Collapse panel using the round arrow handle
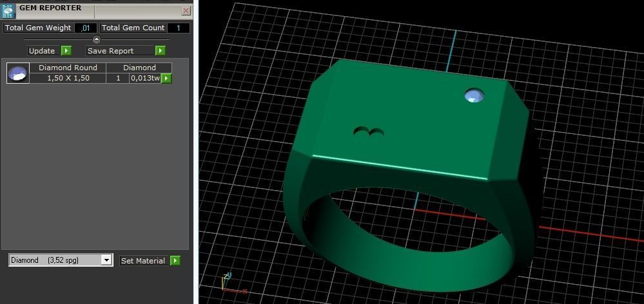The width and height of the screenshot is (644, 304). [97, 39]
